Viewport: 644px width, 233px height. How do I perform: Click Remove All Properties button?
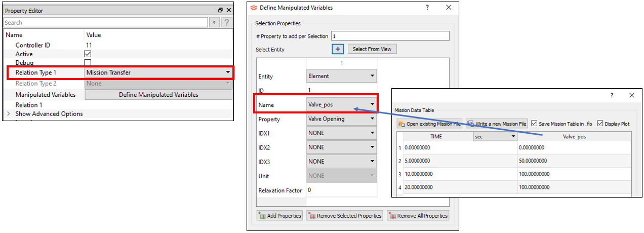(418, 216)
